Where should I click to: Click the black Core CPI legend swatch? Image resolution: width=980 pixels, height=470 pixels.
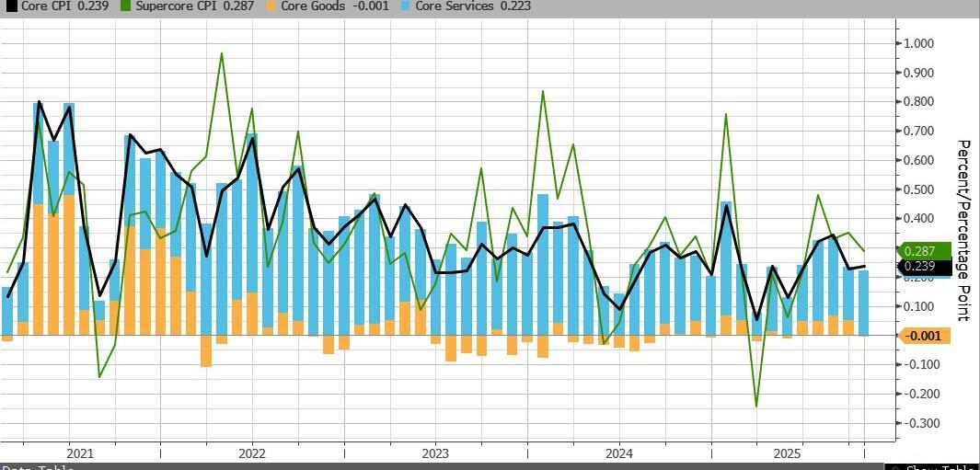coord(11,6)
